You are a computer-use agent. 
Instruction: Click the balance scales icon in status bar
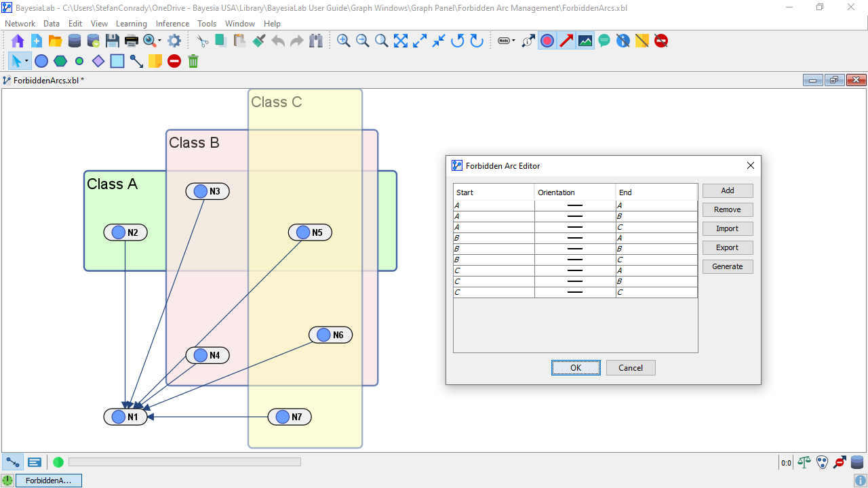tap(804, 462)
